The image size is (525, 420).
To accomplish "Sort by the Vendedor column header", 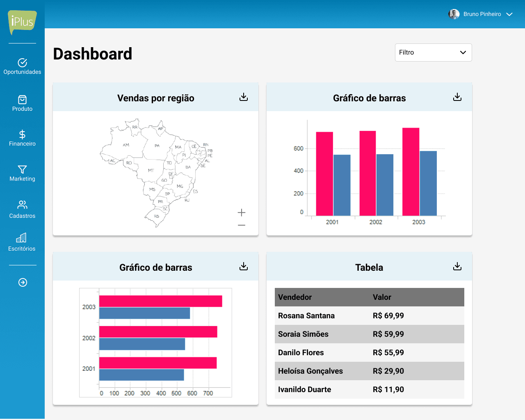I will [295, 297].
